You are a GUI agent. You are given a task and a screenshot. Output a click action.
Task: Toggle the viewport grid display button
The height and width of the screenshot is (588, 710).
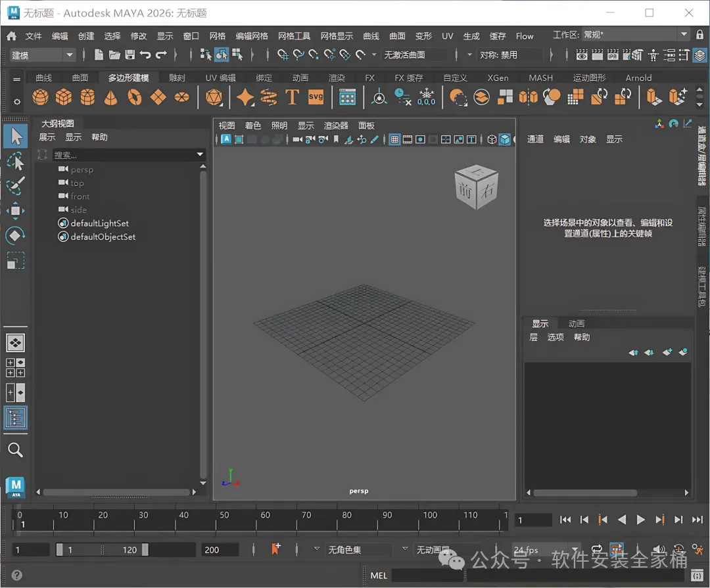coord(394,139)
